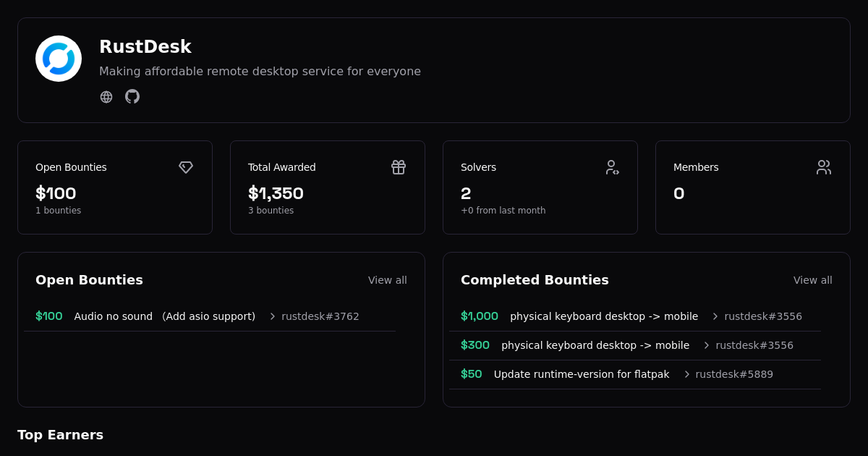The image size is (868, 456).
Task: Open the Audio no sound bounty
Action: click(x=164, y=316)
